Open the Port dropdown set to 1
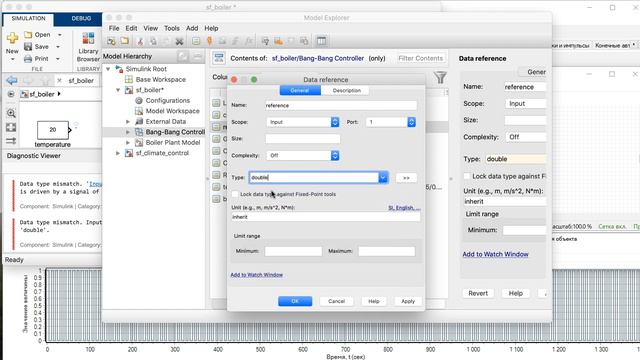The width and height of the screenshot is (640, 360). pos(391,122)
